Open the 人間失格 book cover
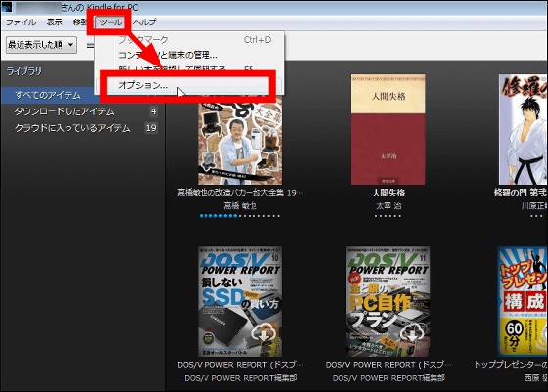548x392 pixels. pyautogui.click(x=388, y=129)
